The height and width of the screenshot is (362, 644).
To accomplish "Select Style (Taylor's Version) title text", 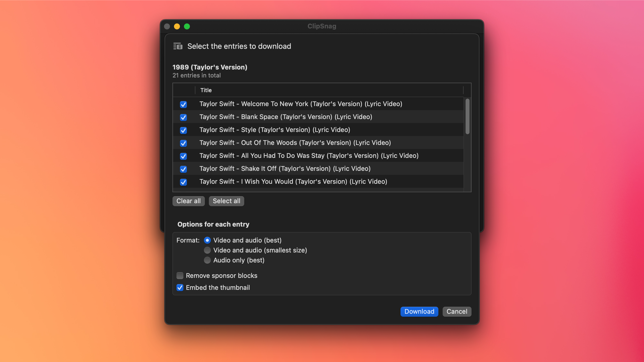I will pos(275,130).
